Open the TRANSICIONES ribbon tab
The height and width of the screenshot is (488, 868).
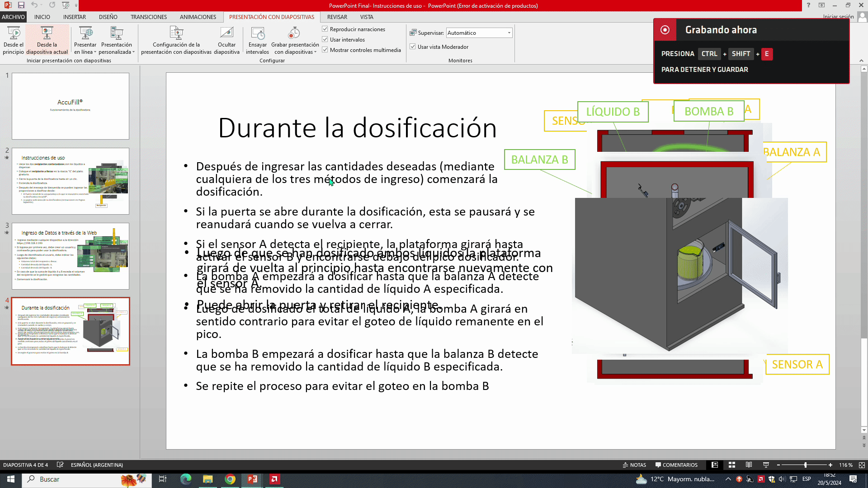[149, 17]
